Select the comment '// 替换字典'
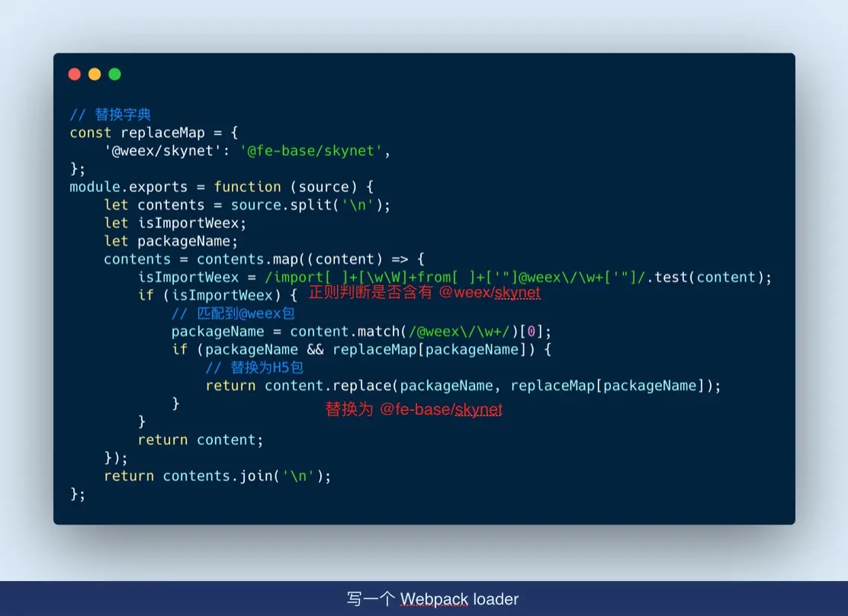This screenshot has height=616, width=848. [x=111, y=114]
